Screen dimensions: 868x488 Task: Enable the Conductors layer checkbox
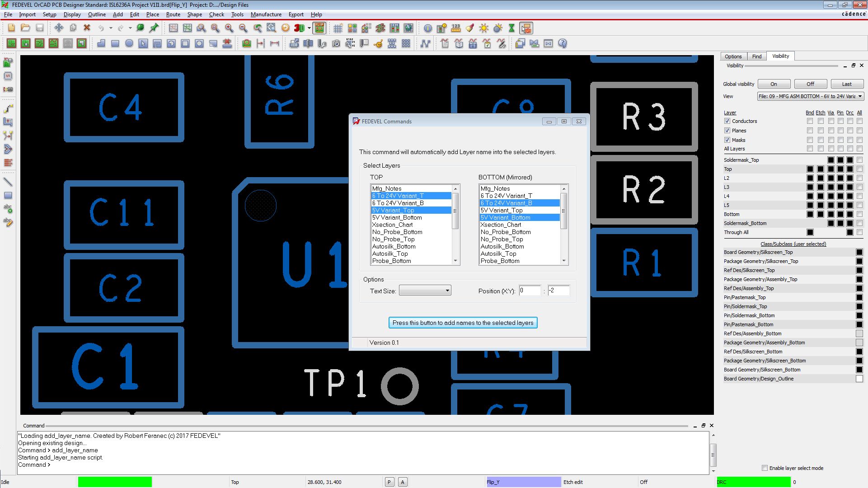click(727, 121)
